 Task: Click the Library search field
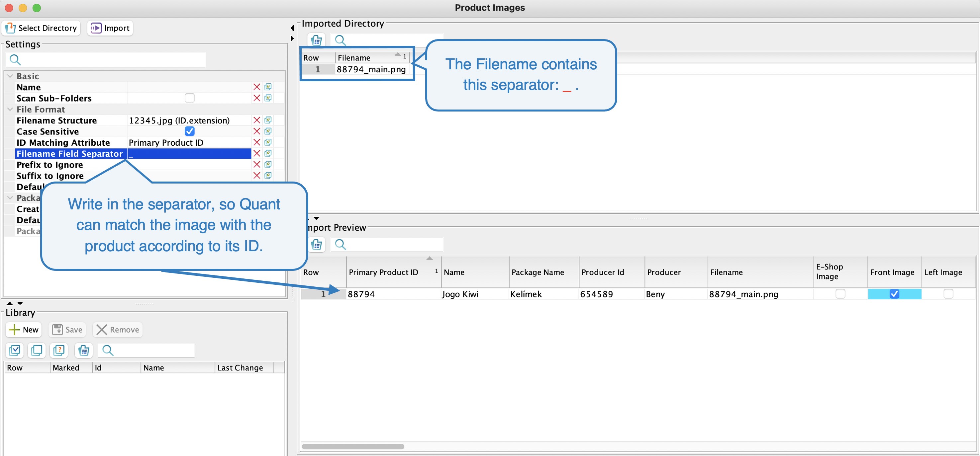click(147, 350)
